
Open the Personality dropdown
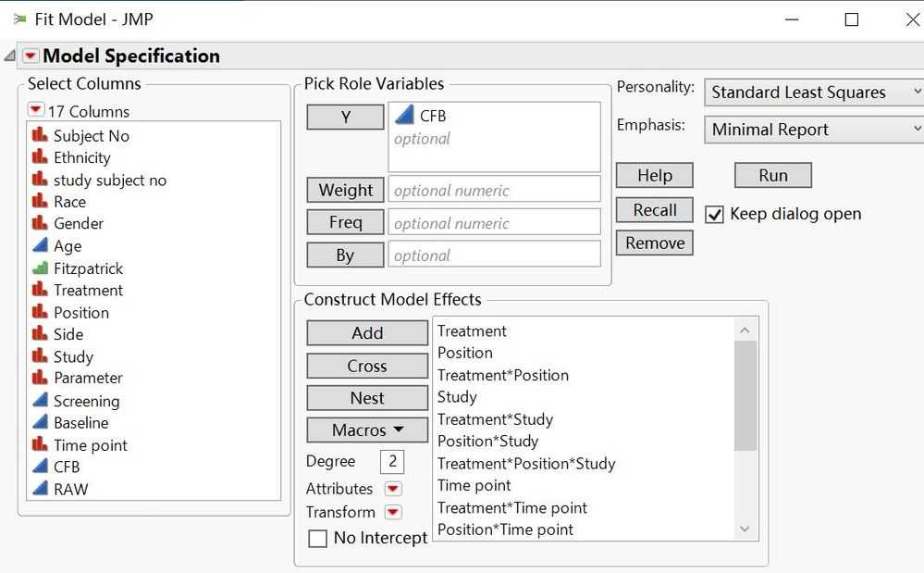(x=814, y=93)
